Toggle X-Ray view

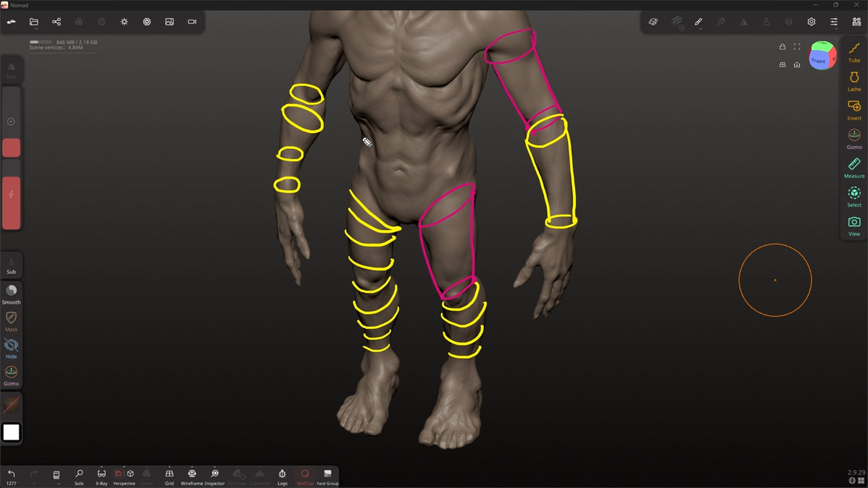pos(101,476)
